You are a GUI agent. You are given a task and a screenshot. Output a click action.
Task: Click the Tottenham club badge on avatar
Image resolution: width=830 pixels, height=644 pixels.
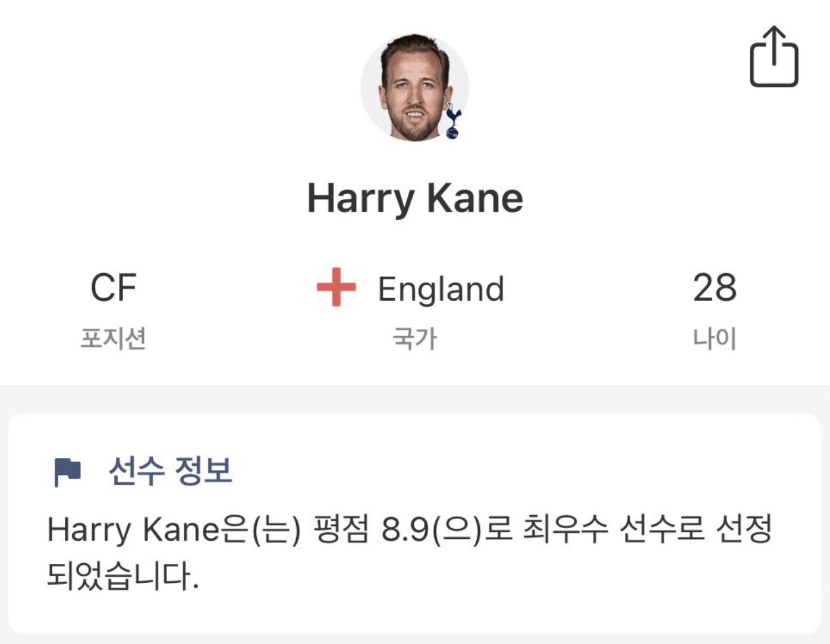(453, 122)
